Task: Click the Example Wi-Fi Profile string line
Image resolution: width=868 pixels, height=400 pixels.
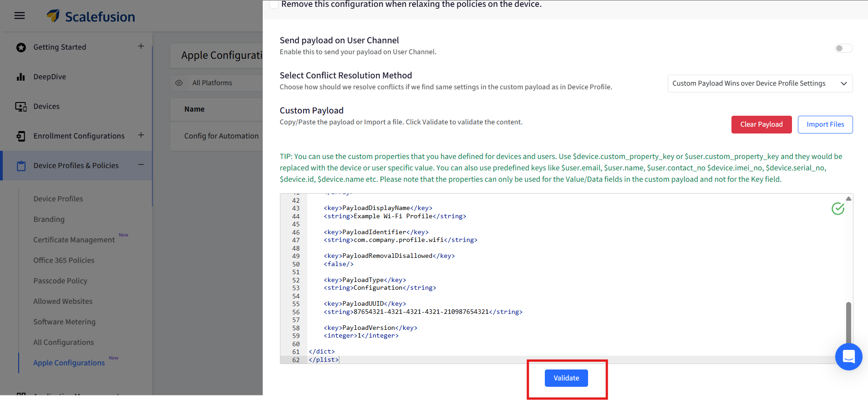Action: (395, 216)
